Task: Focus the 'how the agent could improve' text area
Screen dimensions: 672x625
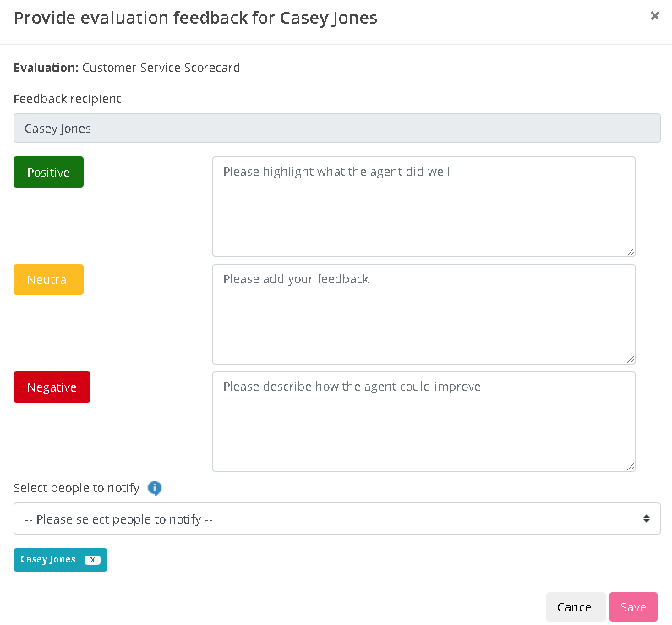Action: pyautogui.click(x=423, y=421)
